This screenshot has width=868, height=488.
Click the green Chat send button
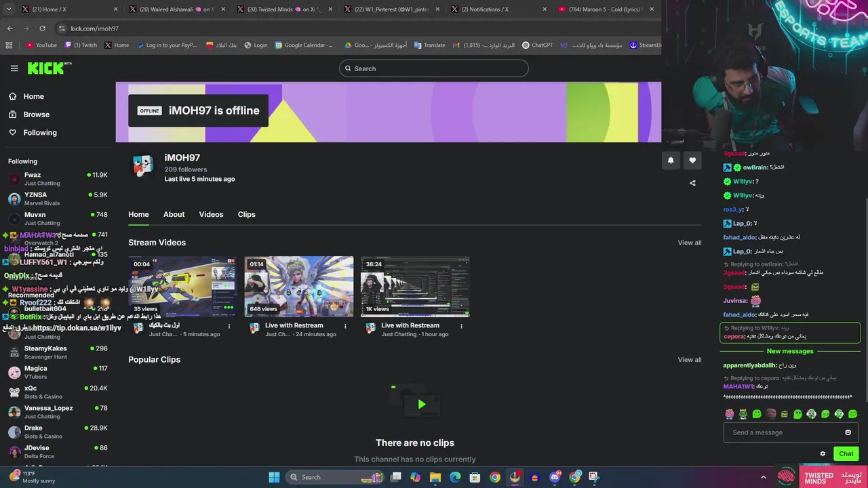point(846,454)
